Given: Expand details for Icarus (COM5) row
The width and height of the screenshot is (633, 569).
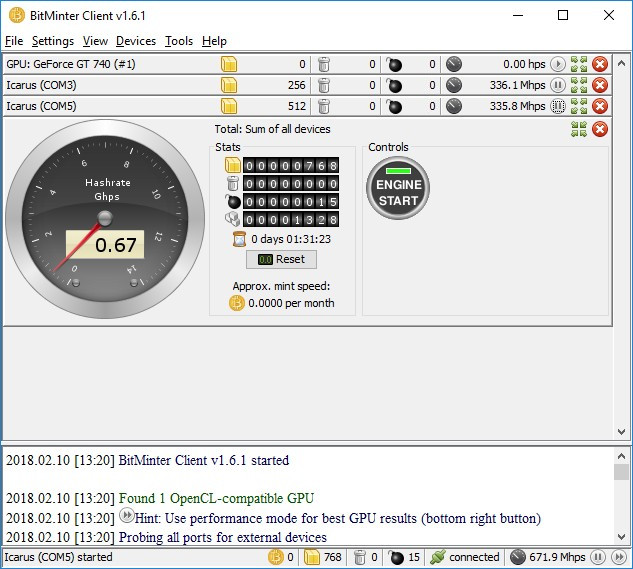Looking at the screenshot, I should pos(579,106).
